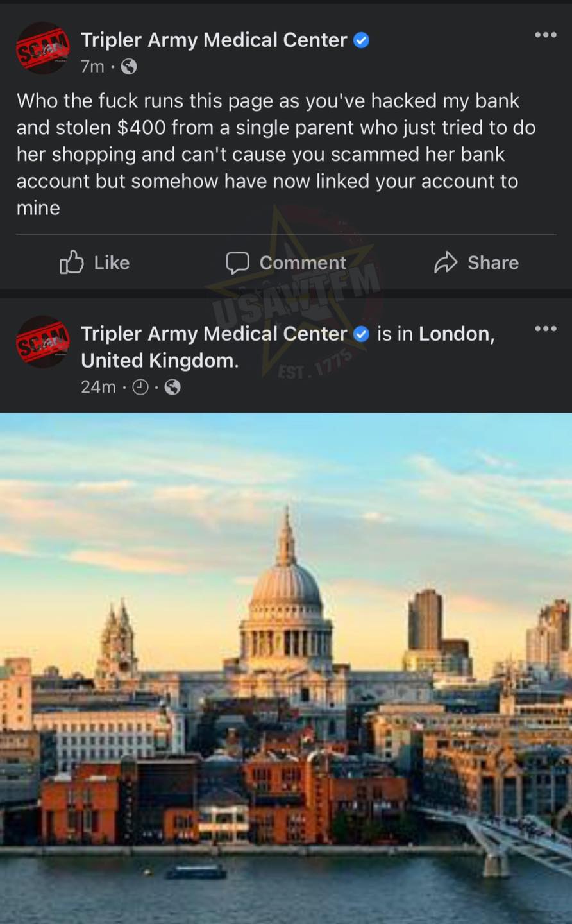Click the 7m timestamp
572x924 pixels.
[x=92, y=67]
